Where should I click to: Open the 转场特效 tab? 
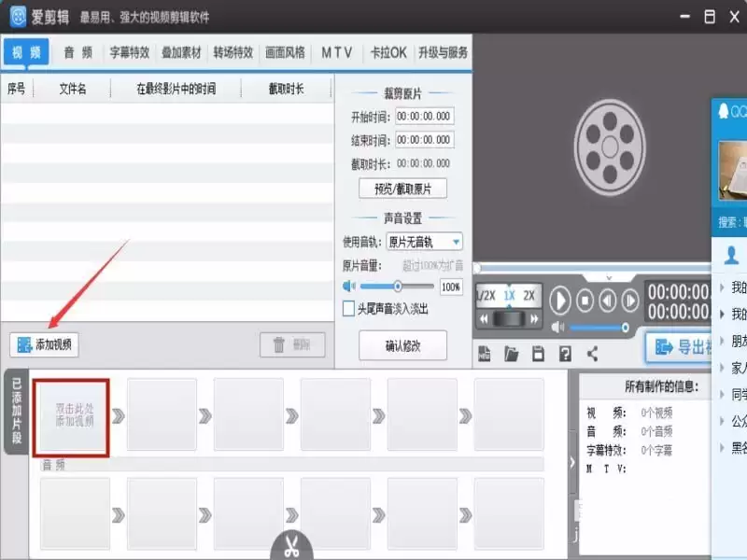[233, 52]
